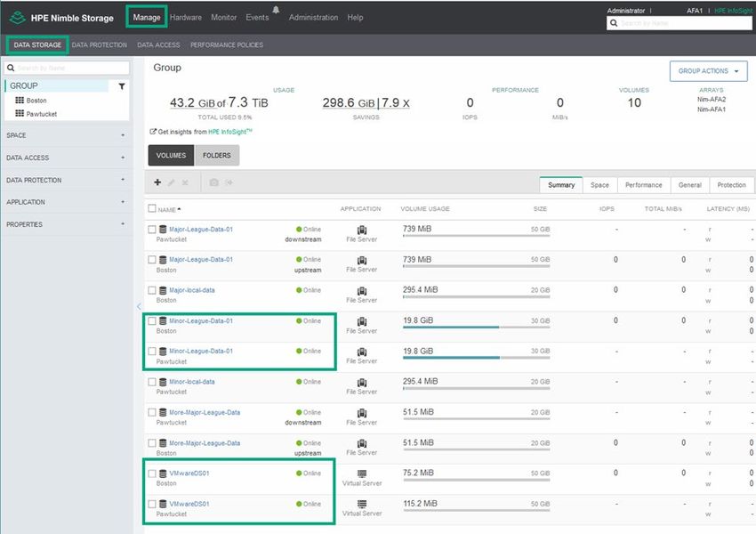Open the notifications bell icon
Viewport: 756px width, 534px height.
(x=276, y=10)
